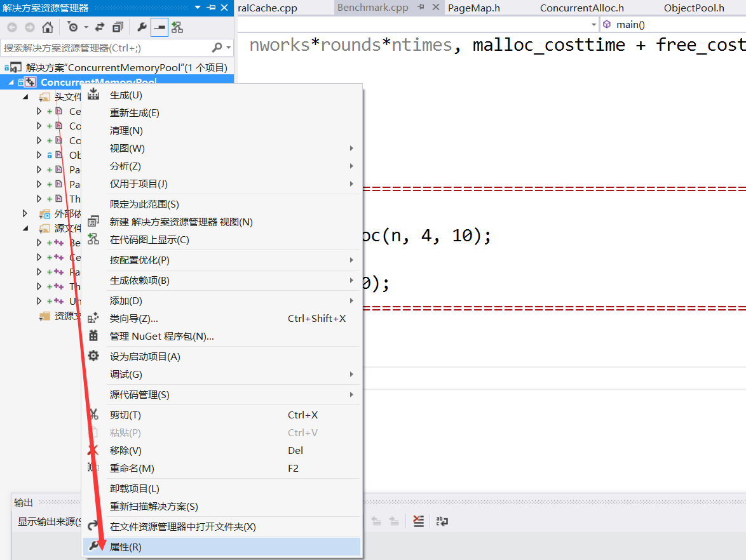Choose 重命名(M) from the context menu
The image size is (746, 560).
point(222,468)
